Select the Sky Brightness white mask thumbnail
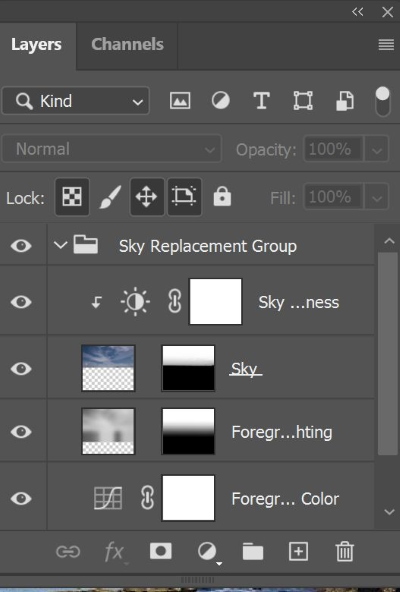 pyautogui.click(x=215, y=301)
